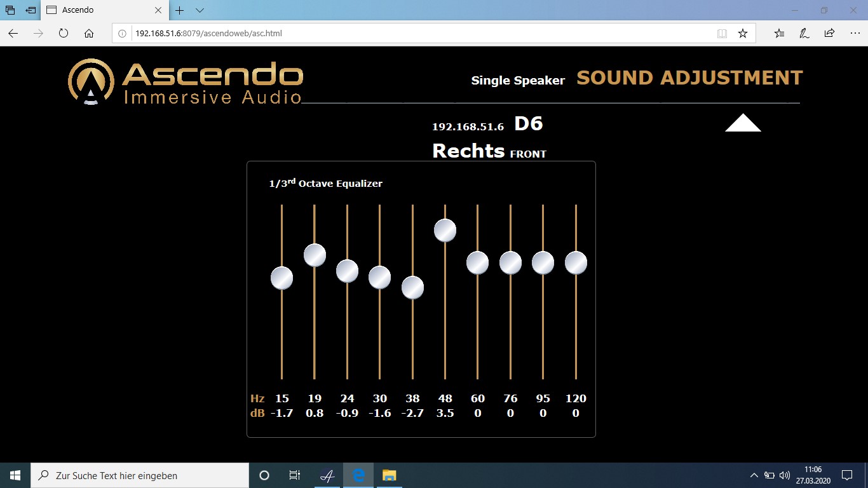Viewport: 868px width, 488px height.
Task: Click the 15 Hz equalizer slider knob
Action: tap(281, 278)
